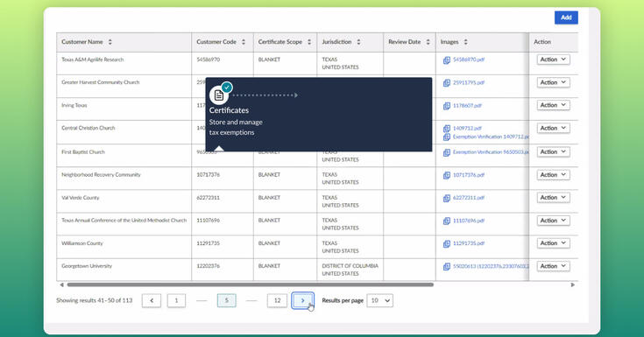The width and height of the screenshot is (644, 337).
Task: Open 11291735.pdf link
Action: click(x=469, y=243)
